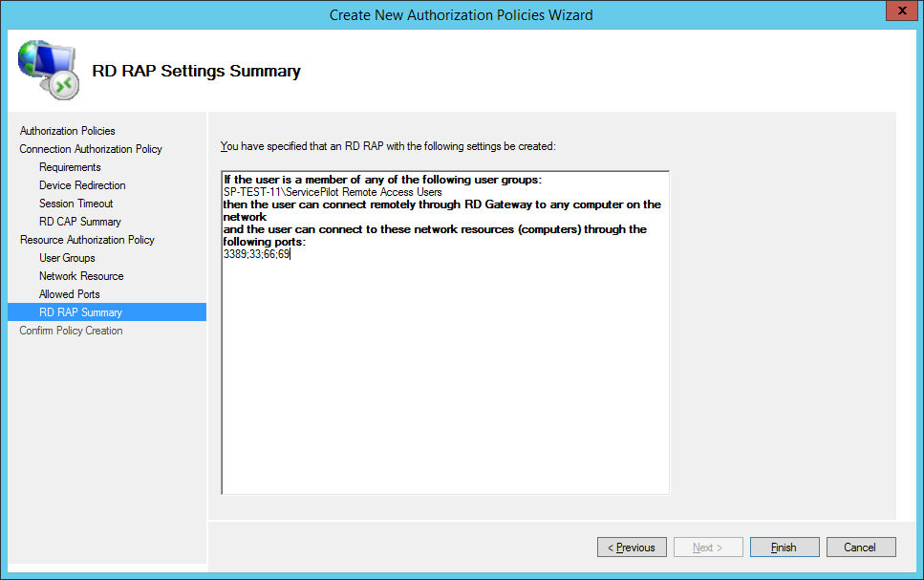The height and width of the screenshot is (580, 924).
Task: Select Authorization Policies in the sidebar
Action: point(67,131)
